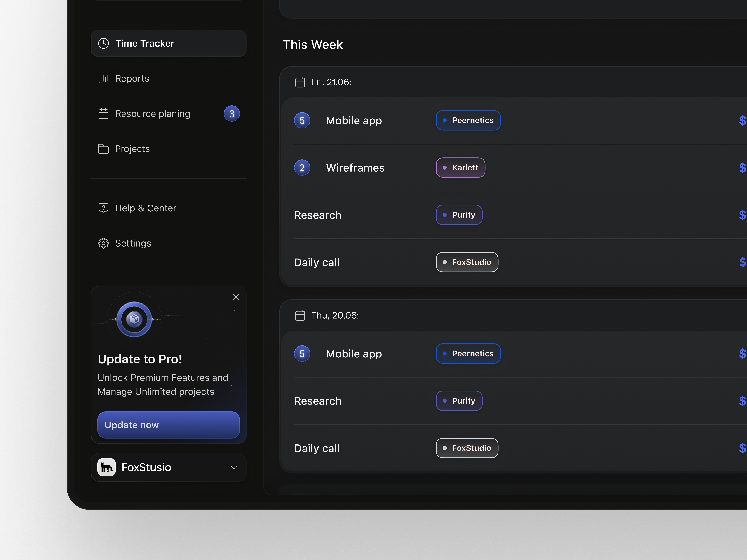Click count badge 5 on Friday's Mobile app

pos(302,121)
